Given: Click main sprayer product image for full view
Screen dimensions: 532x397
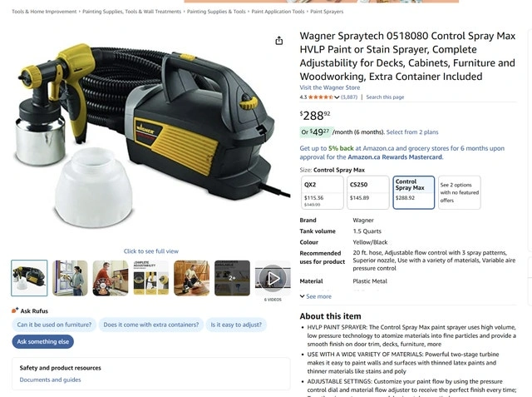Looking at the screenshot, I should click(150, 136).
